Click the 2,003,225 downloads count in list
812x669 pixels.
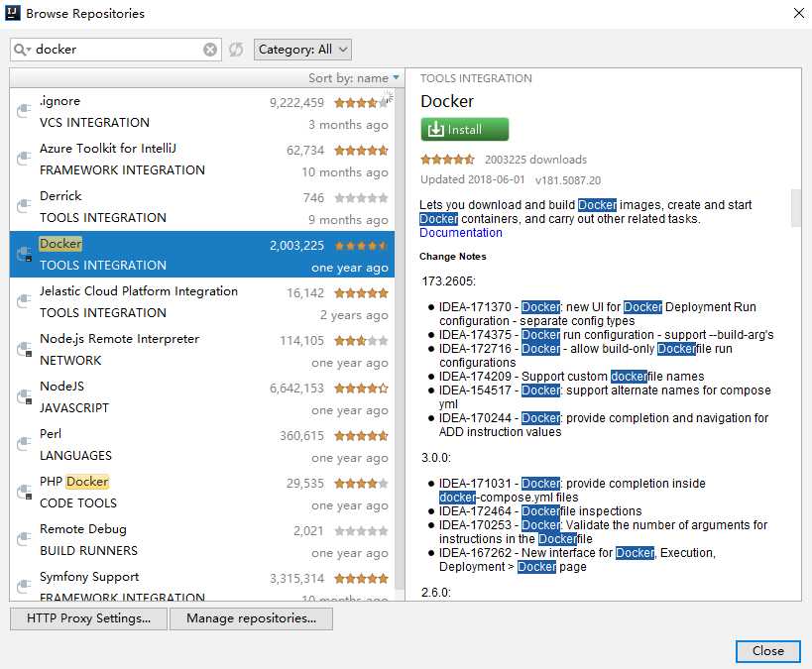pos(296,246)
